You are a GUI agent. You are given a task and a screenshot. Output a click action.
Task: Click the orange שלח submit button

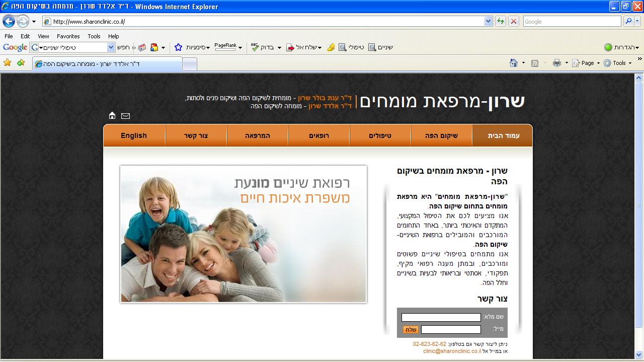click(x=411, y=329)
